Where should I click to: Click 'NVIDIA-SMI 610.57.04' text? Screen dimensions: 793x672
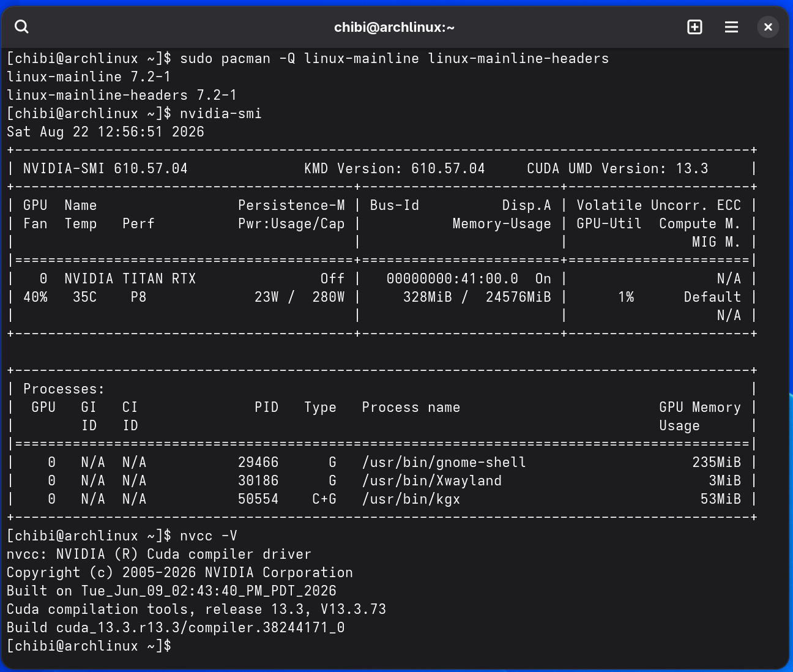(x=105, y=169)
